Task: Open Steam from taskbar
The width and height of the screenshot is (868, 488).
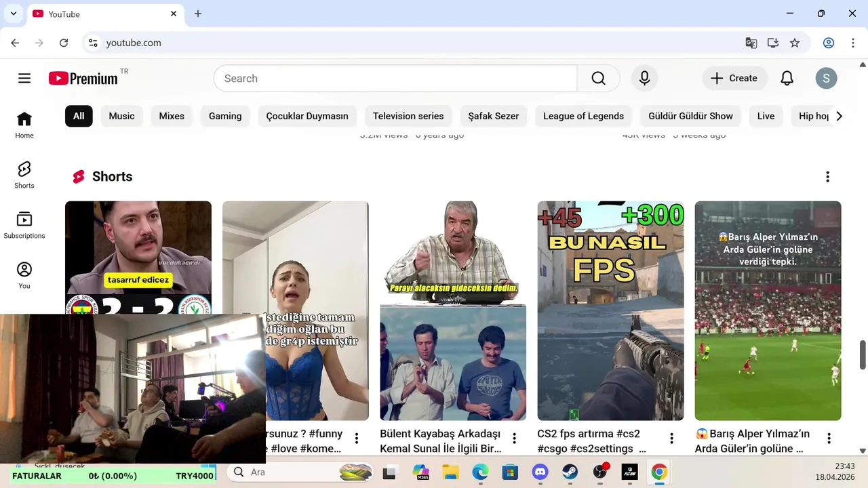Action: (570, 472)
